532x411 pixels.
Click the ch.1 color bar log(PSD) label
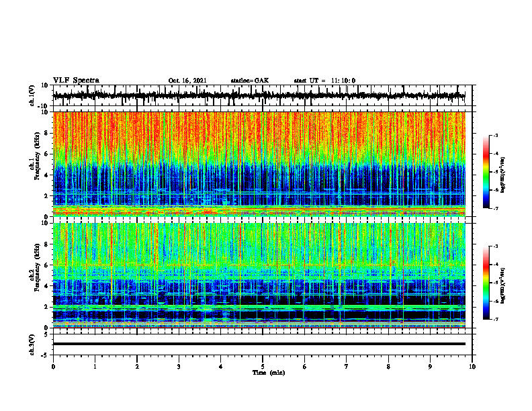click(x=503, y=175)
